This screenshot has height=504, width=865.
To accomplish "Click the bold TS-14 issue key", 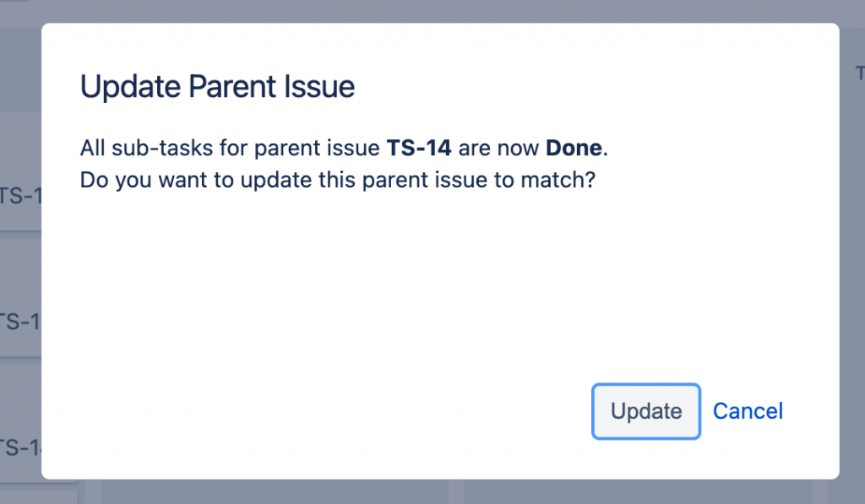I will coord(419,149).
